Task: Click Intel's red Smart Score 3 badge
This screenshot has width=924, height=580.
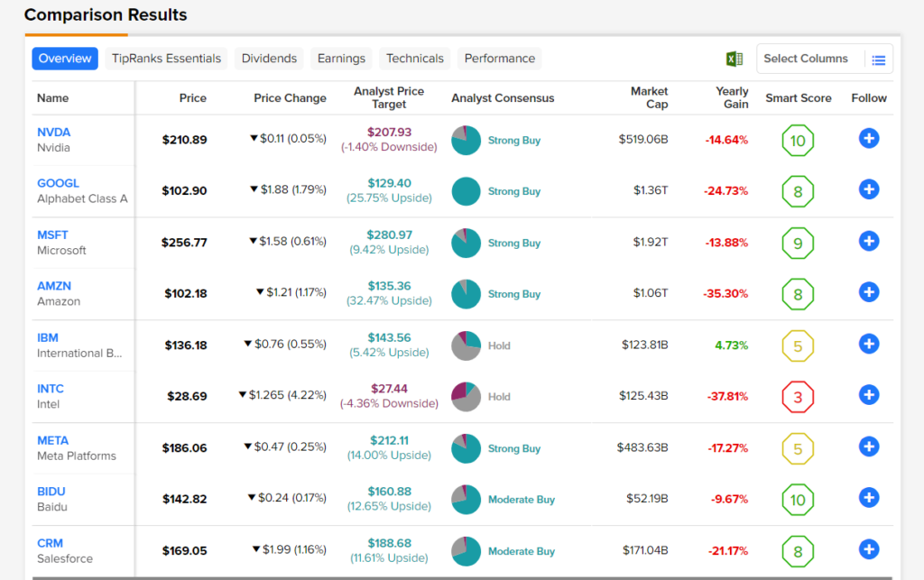Action: pyautogui.click(x=798, y=396)
